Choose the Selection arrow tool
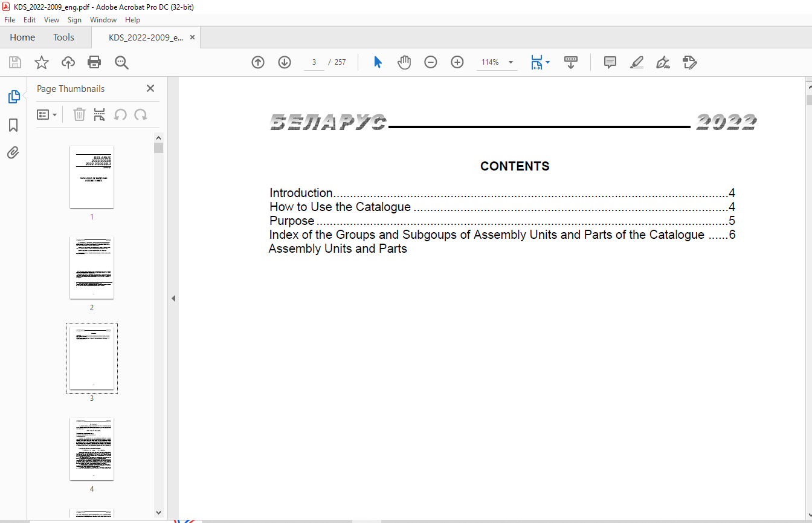 coord(378,62)
